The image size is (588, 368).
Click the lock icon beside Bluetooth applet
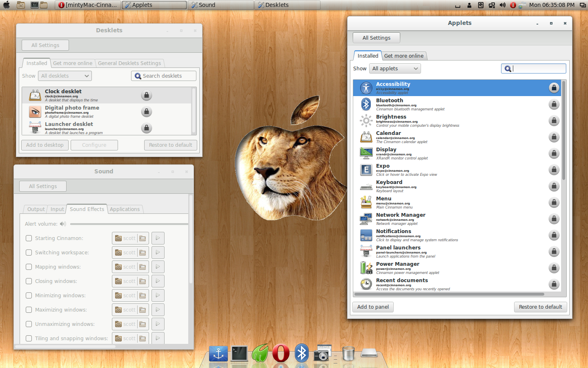(x=554, y=104)
